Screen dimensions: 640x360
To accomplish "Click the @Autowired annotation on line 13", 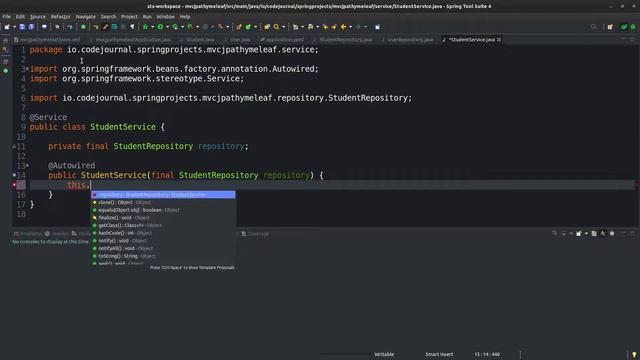I will [x=71, y=166].
